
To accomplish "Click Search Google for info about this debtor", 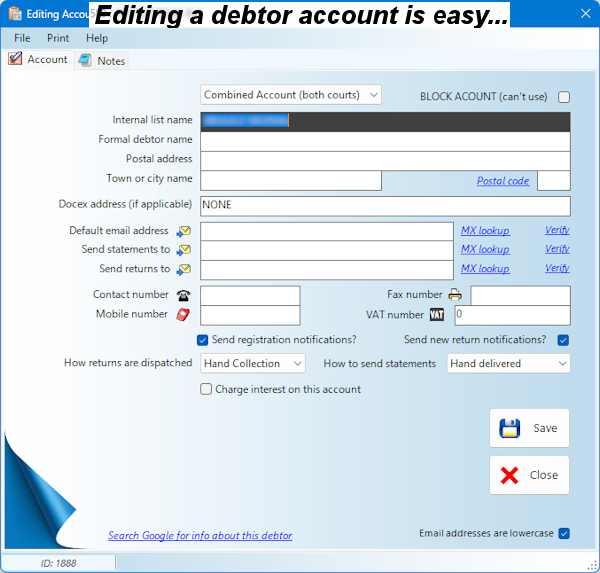I will (x=200, y=535).
